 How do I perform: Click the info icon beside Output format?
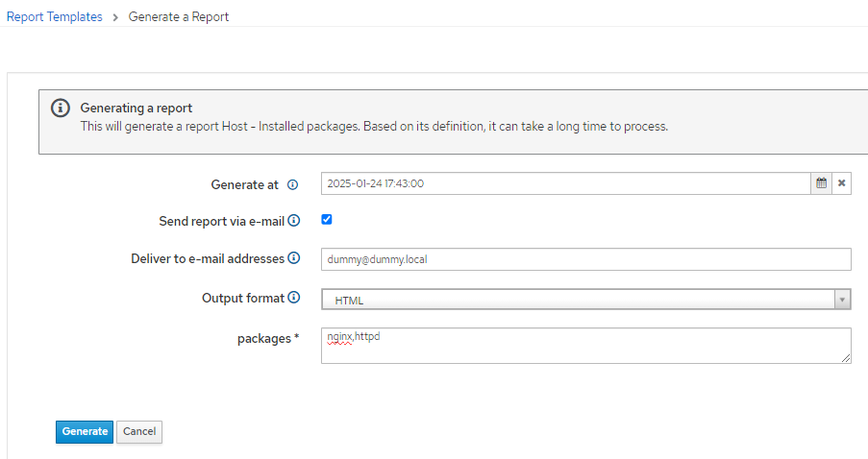point(294,297)
